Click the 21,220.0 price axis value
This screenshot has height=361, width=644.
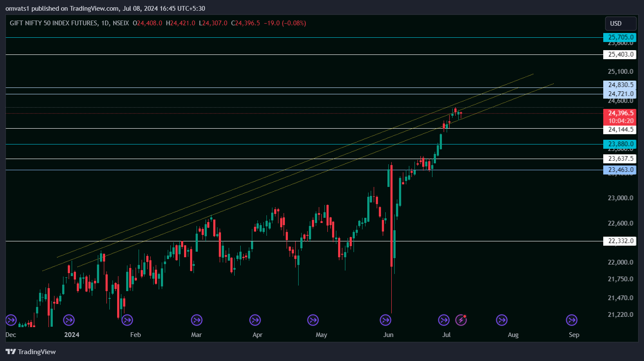click(620, 315)
